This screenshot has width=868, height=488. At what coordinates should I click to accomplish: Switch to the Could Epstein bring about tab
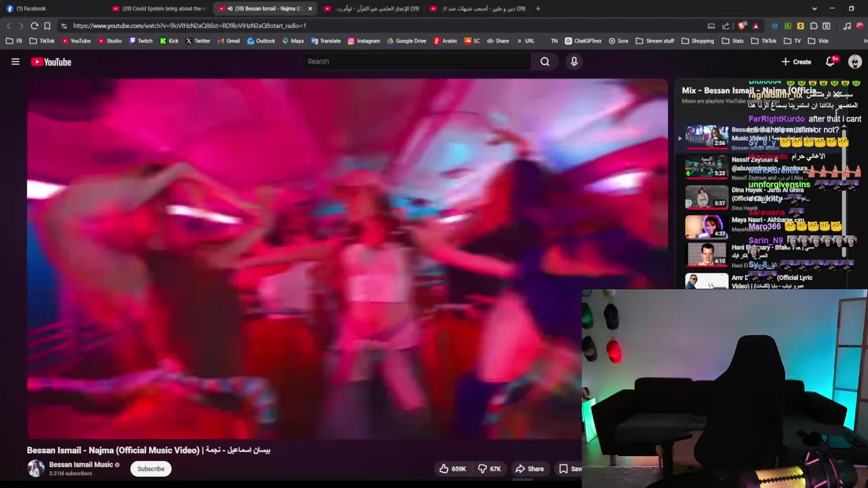click(160, 9)
